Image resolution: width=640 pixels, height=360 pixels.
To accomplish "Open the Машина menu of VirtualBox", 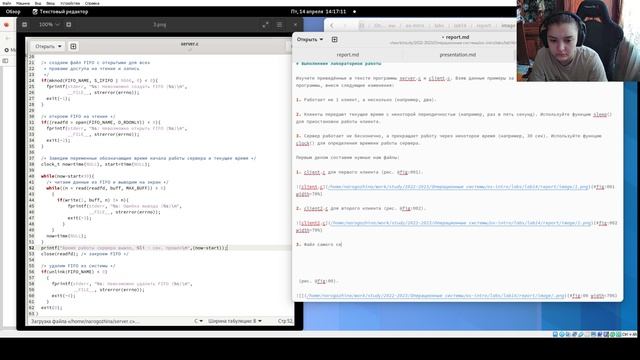I will pyautogui.click(x=23, y=3).
